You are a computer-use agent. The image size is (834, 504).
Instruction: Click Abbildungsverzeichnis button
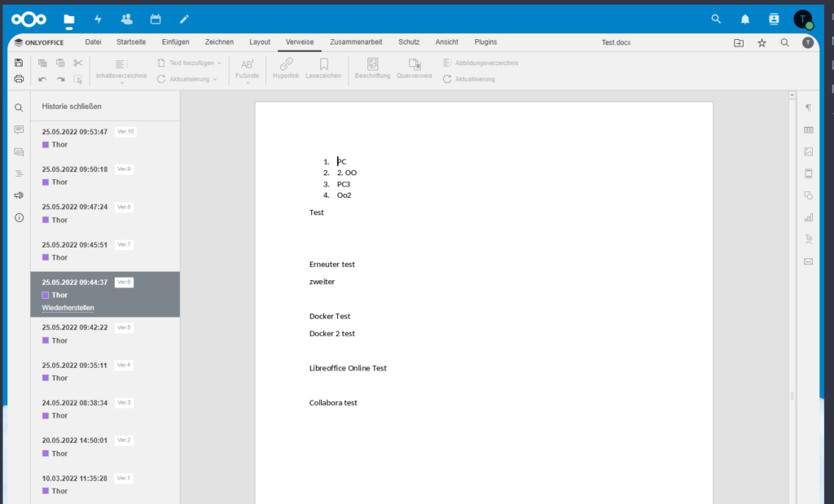tap(481, 63)
